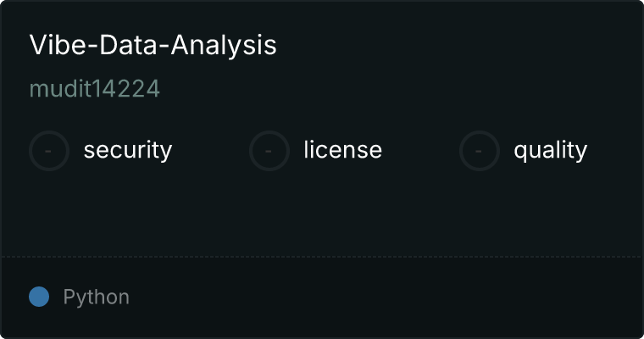
Task: Click the Python language label
Action: [x=96, y=297]
